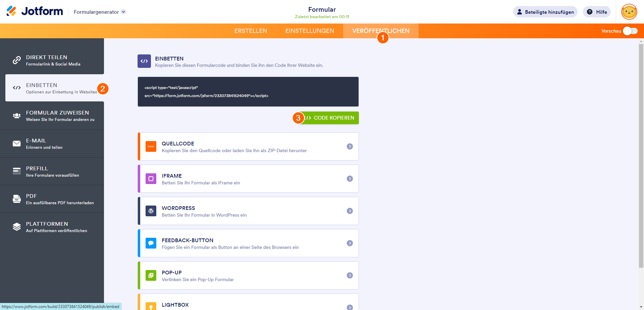Expand the Lightbox option arrow
This screenshot has height=310, width=644.
[x=350, y=307]
